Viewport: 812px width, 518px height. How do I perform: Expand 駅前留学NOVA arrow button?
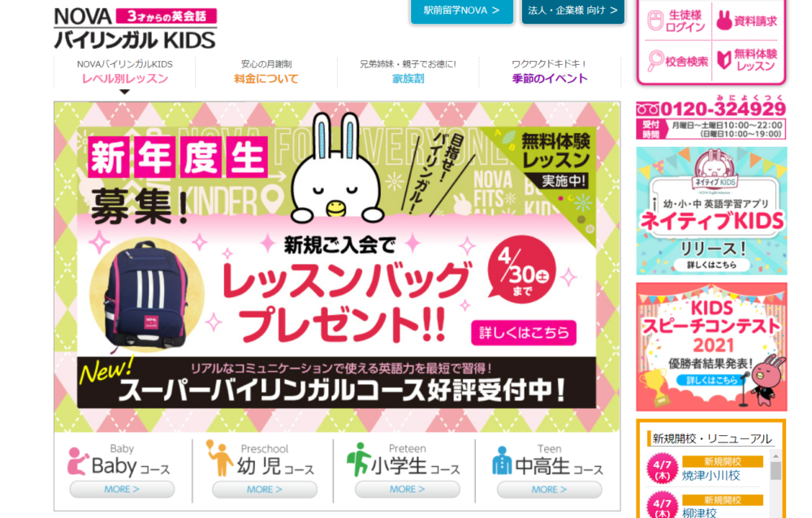click(461, 11)
